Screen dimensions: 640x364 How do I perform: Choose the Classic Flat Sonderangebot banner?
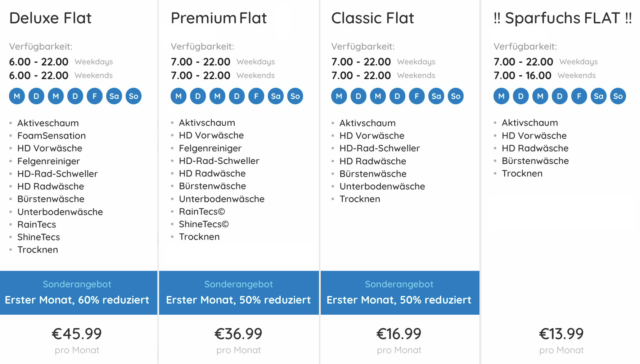pos(400,292)
